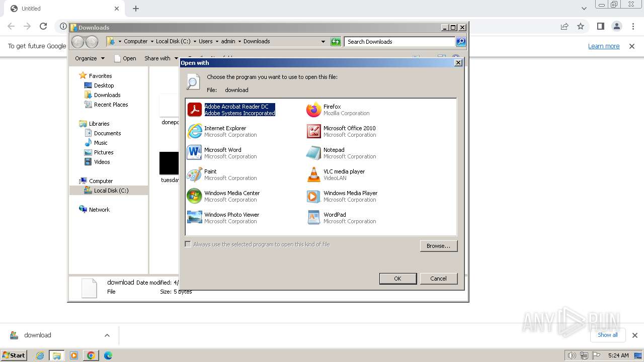Open Recent Places in Favorites
644x362 pixels.
tap(111, 105)
